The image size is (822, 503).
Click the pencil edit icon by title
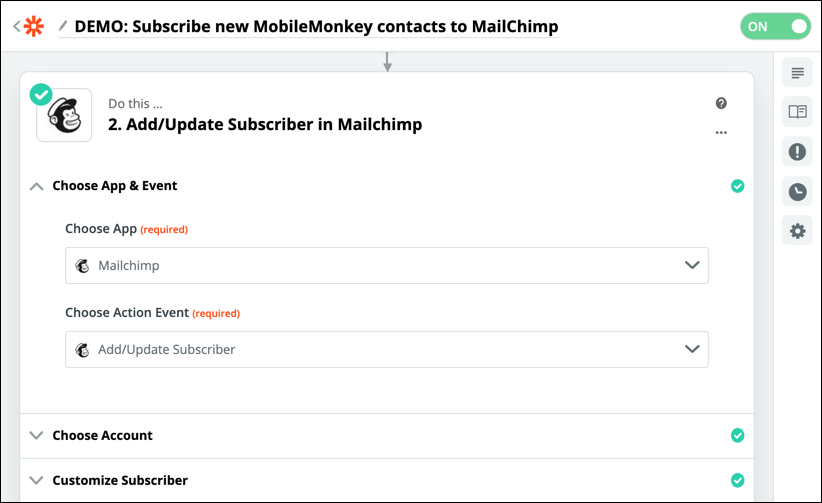click(63, 25)
